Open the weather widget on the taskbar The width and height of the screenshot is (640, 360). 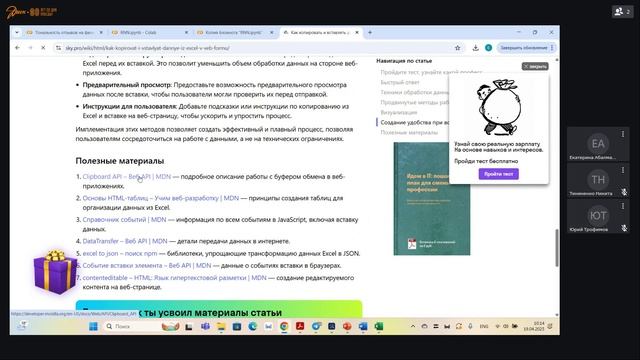(22, 325)
